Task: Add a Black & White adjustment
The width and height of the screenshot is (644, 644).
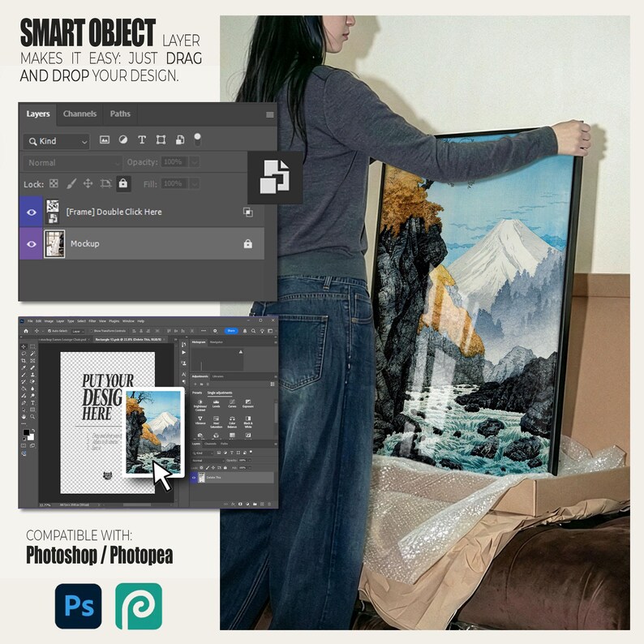Action: pos(248,422)
